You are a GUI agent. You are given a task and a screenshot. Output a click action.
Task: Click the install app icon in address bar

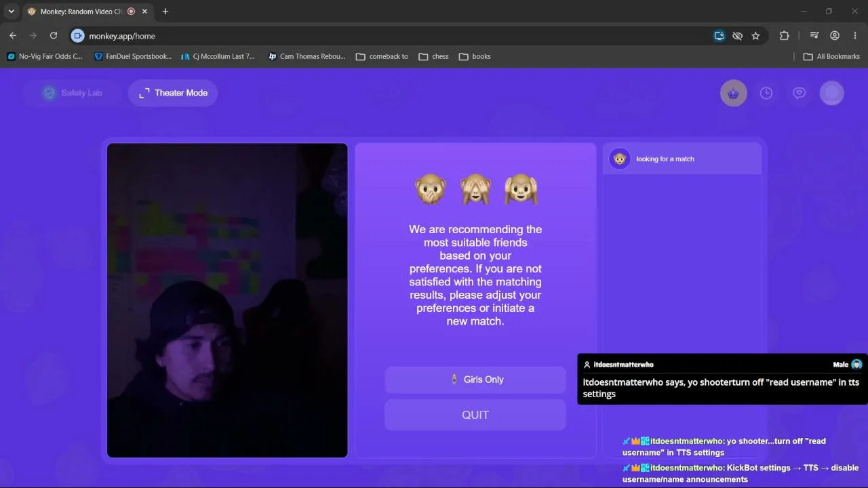point(719,36)
